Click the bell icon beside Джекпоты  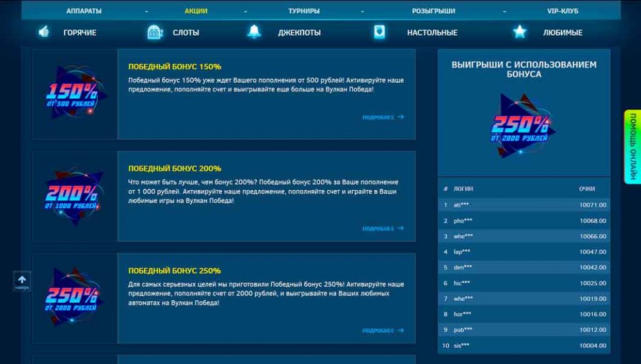tap(254, 32)
